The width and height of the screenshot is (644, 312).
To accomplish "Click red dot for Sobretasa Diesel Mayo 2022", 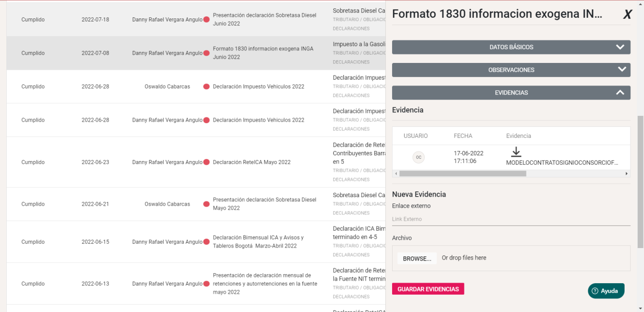I will pyautogui.click(x=206, y=204).
